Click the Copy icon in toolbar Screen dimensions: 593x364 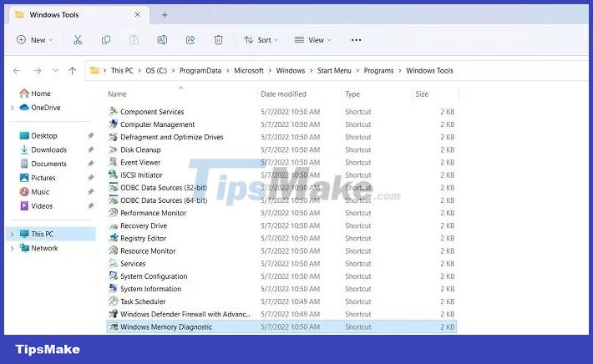pos(106,40)
